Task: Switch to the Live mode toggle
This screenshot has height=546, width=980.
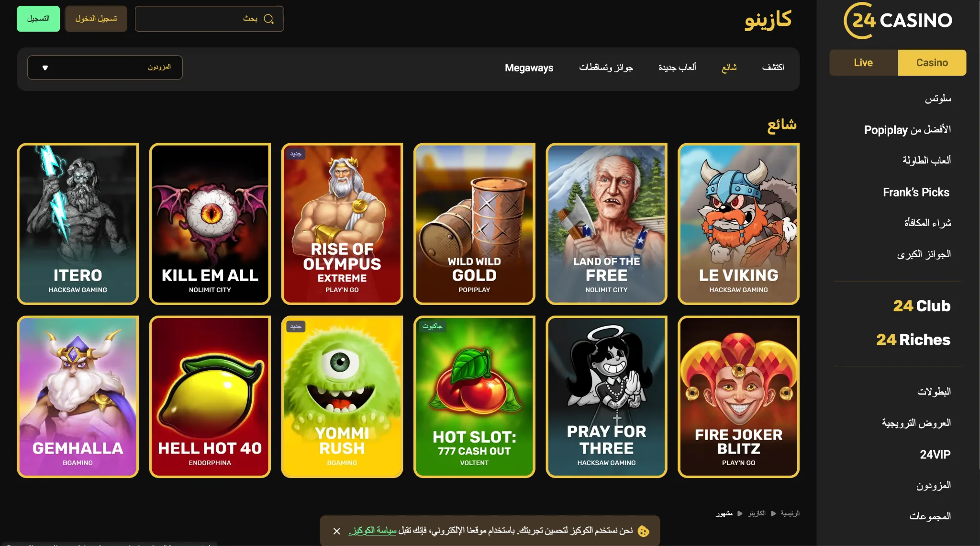Action: (863, 63)
